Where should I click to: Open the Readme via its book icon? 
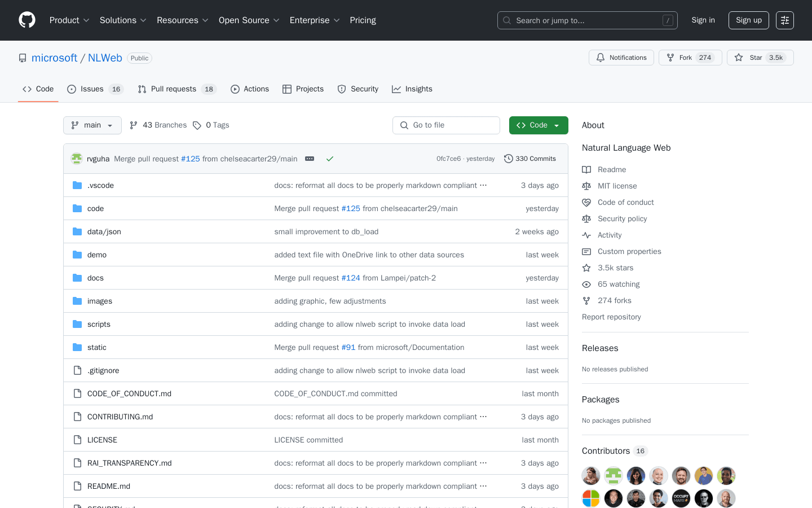coord(586,169)
